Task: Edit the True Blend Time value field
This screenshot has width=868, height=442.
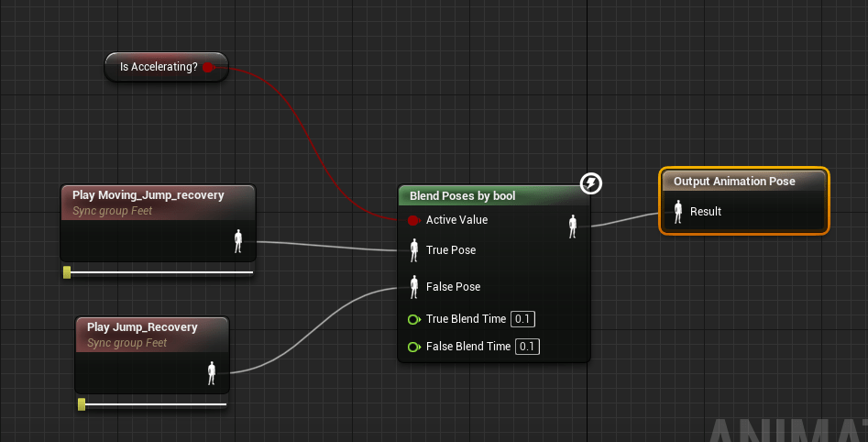Action: [x=522, y=319]
